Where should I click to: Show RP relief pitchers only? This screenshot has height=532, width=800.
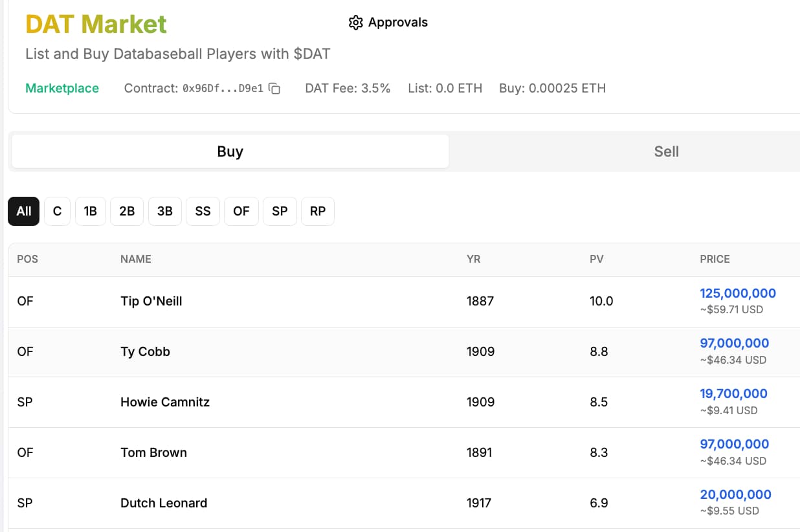pyautogui.click(x=318, y=212)
